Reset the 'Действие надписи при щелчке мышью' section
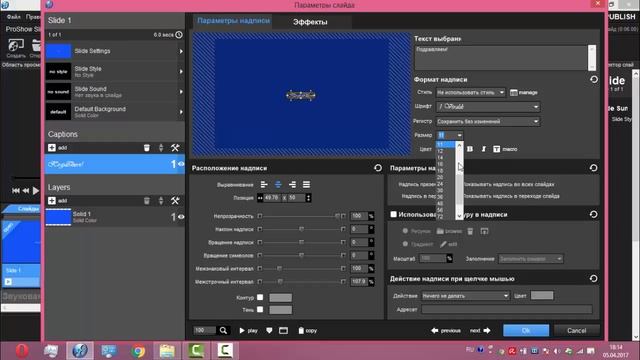 click(x=593, y=278)
